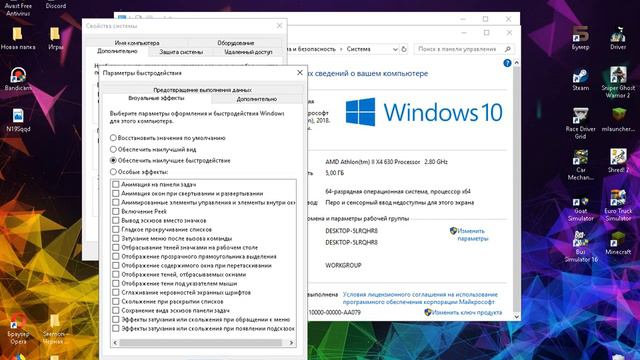This screenshot has width=640, height=360.
Task: Click the search magnifier icon
Action: tap(508, 49)
